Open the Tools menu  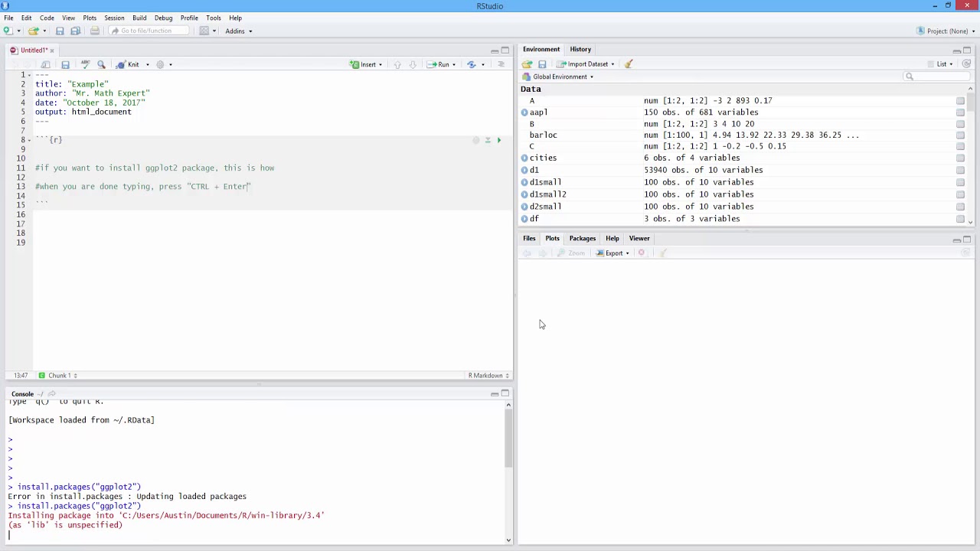(x=213, y=18)
